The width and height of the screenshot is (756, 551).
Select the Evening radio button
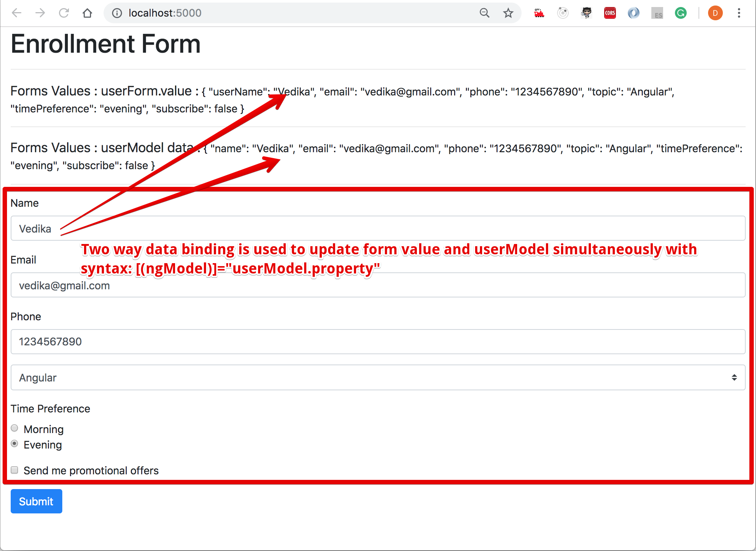click(14, 444)
